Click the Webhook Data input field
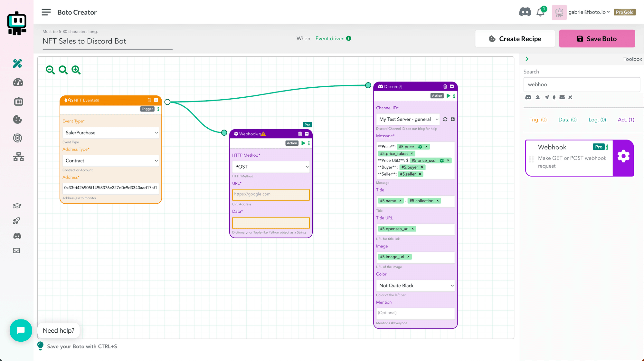Viewport: 644px width, 361px height. point(271,223)
